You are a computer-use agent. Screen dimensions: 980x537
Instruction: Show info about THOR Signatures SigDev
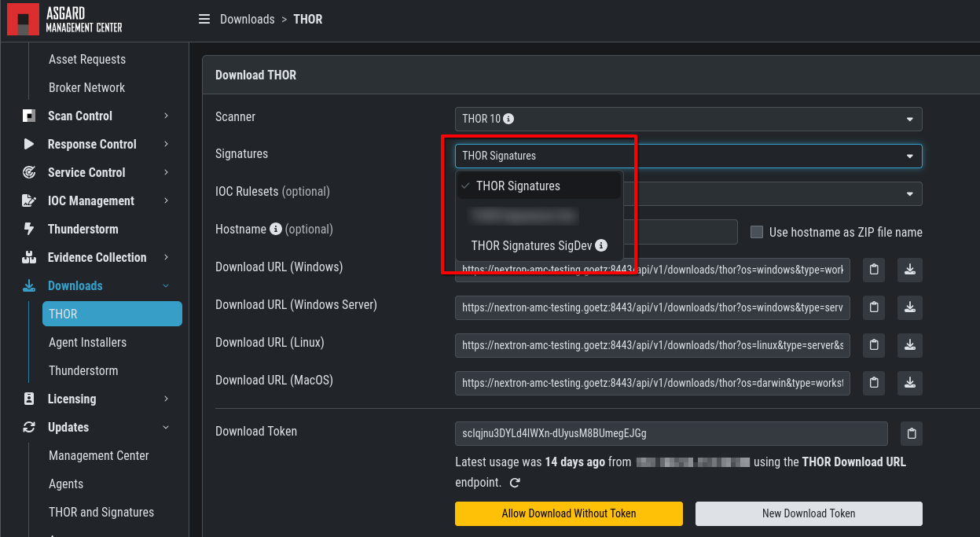click(x=602, y=245)
